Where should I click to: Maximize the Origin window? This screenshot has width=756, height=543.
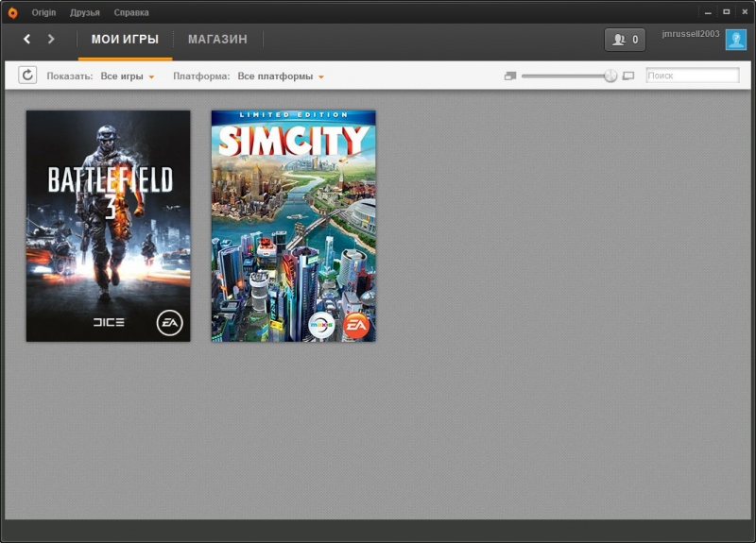(x=726, y=12)
